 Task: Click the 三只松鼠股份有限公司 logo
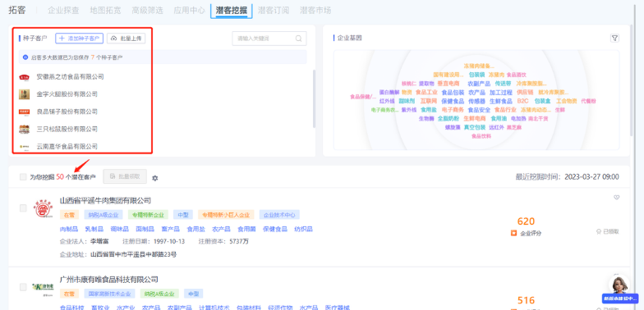tap(25, 130)
